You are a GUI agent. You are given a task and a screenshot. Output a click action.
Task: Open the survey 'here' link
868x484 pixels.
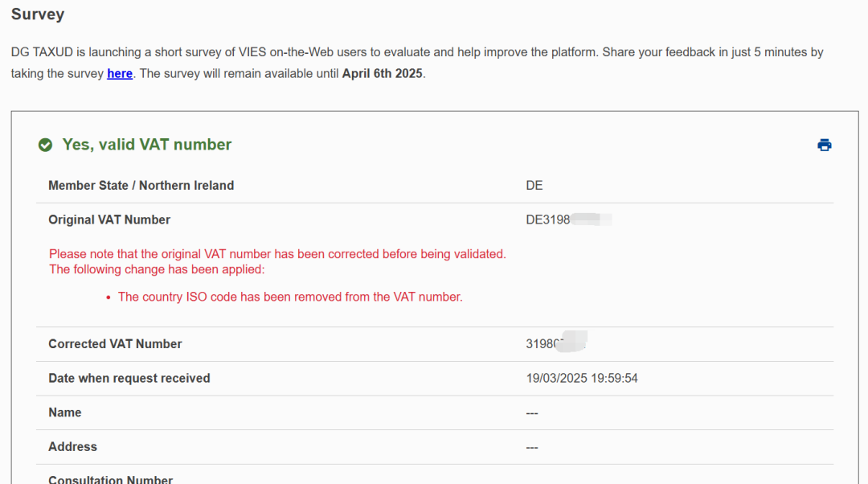(120, 74)
